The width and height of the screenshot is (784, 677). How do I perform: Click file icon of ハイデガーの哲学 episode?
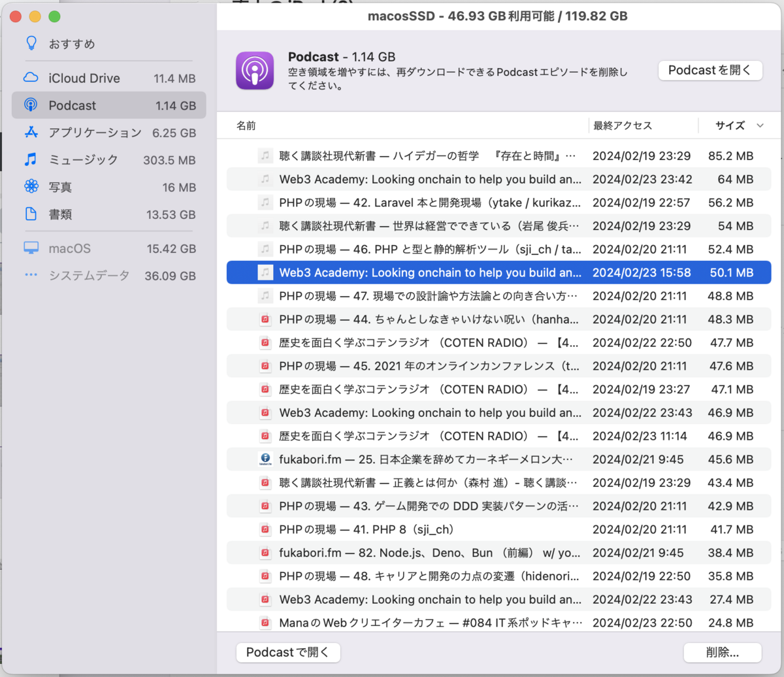(265, 156)
